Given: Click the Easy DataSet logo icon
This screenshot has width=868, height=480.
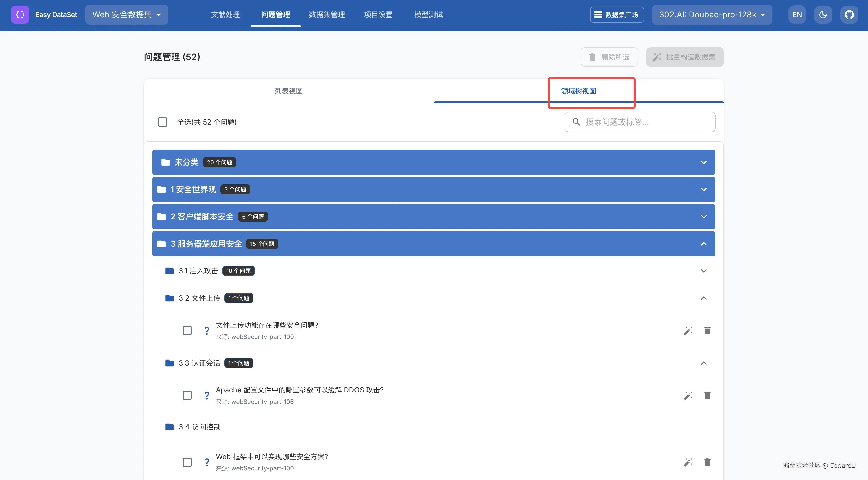Looking at the screenshot, I should [20, 15].
